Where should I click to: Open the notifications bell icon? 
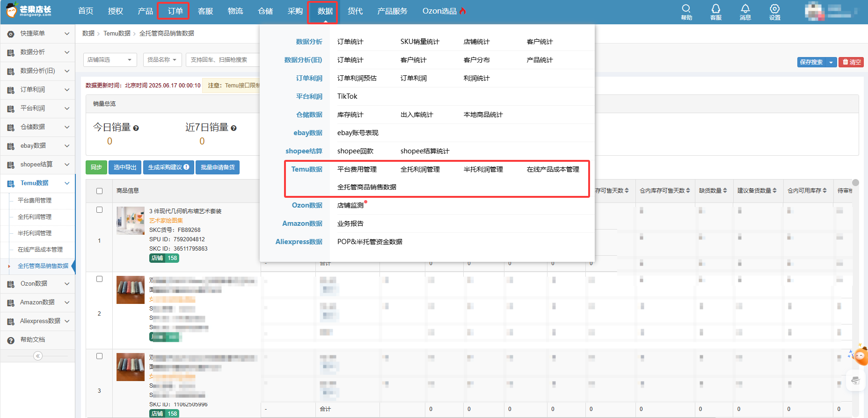click(745, 9)
